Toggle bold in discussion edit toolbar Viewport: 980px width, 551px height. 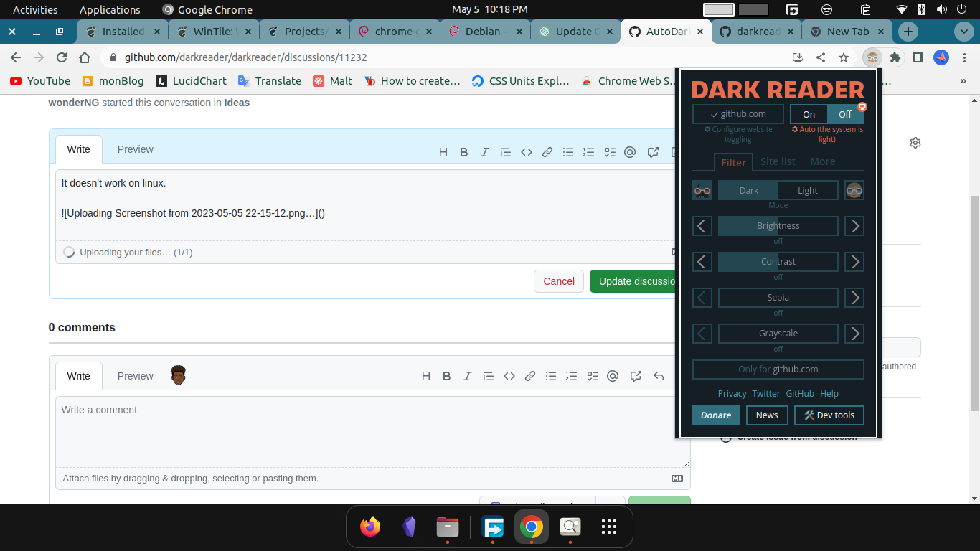[464, 152]
